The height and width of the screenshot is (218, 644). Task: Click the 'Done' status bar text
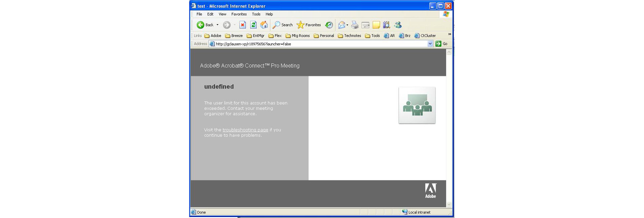(202, 212)
